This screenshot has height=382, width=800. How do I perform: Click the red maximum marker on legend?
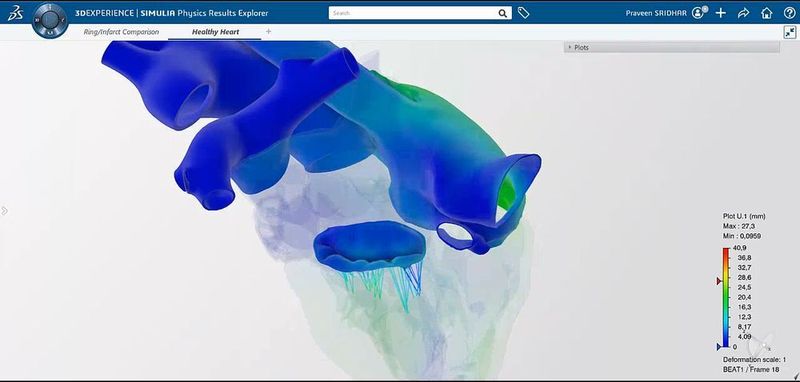click(x=719, y=281)
